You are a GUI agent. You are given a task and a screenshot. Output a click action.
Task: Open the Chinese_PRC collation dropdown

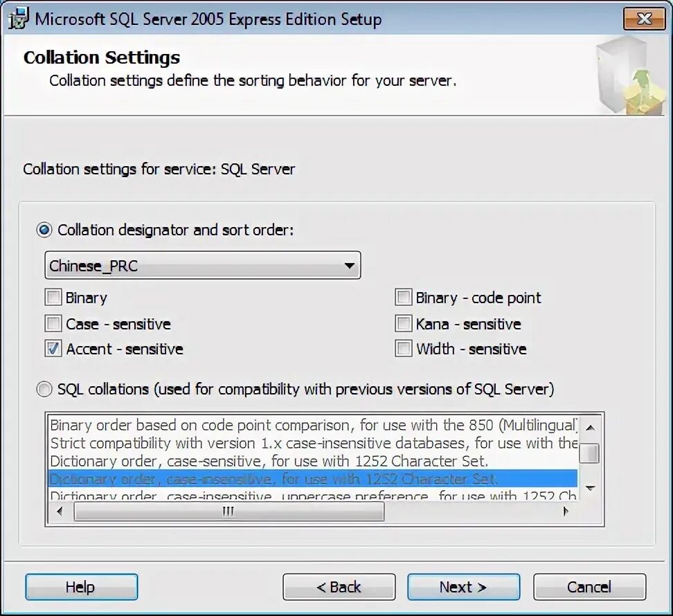click(x=203, y=266)
